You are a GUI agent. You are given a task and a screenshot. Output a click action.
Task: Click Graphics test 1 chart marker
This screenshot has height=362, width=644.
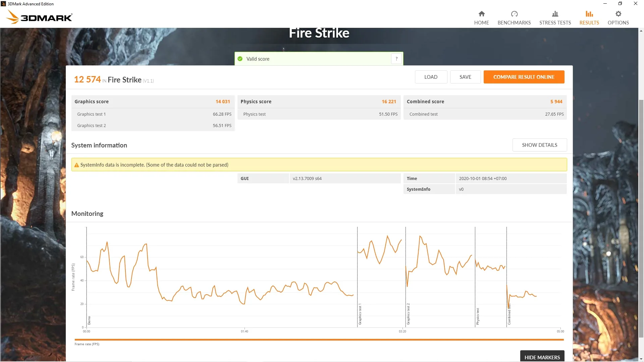(x=360, y=314)
